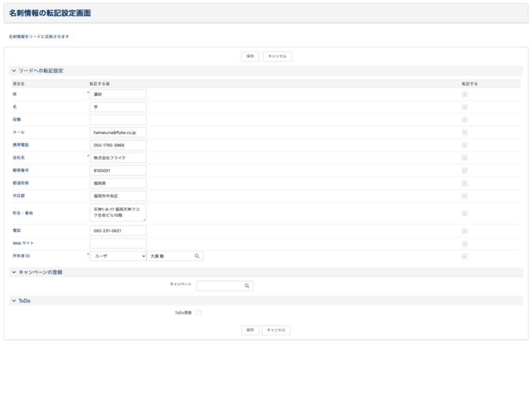The width and height of the screenshot is (532, 404).
Task: Enable the ToDo登録 checkbox
Action: tap(199, 313)
